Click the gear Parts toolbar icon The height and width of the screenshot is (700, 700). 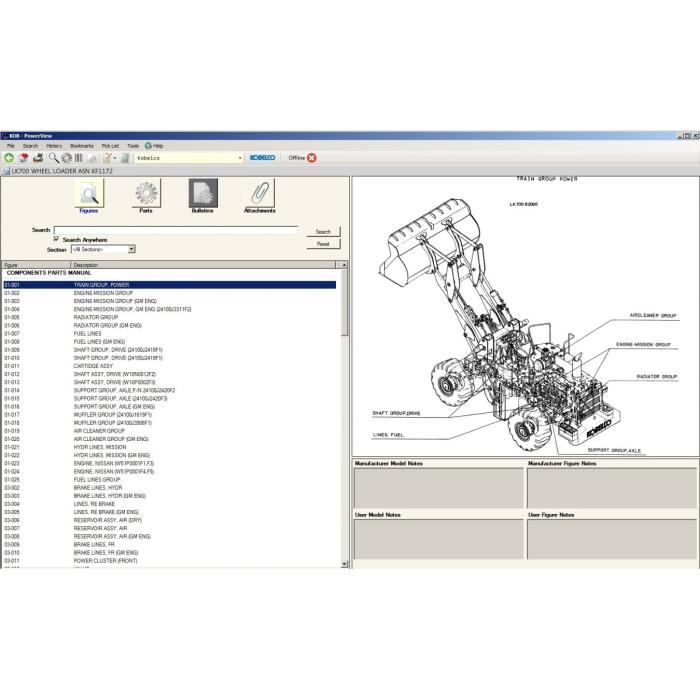click(67, 158)
